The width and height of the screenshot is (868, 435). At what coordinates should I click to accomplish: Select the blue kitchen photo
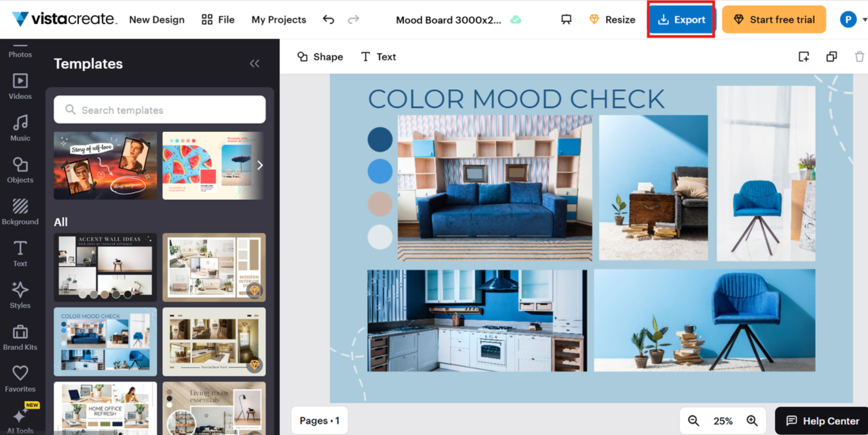(x=477, y=320)
